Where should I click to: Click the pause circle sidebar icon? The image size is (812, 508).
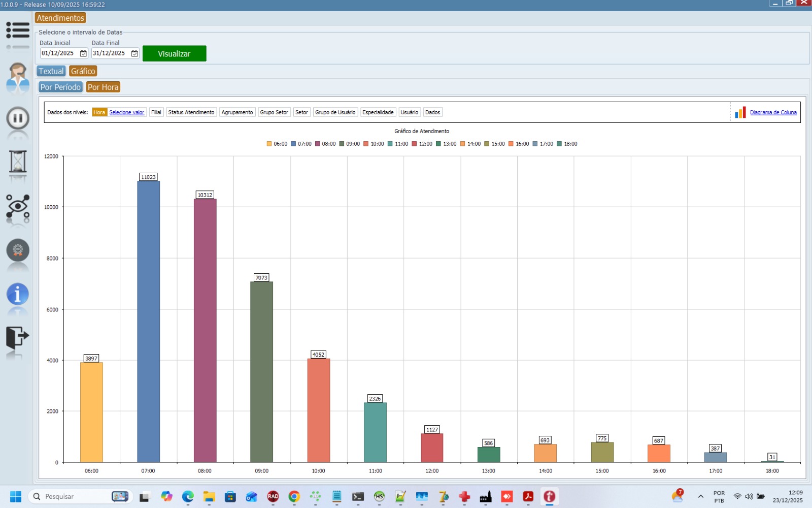pyautogui.click(x=18, y=118)
